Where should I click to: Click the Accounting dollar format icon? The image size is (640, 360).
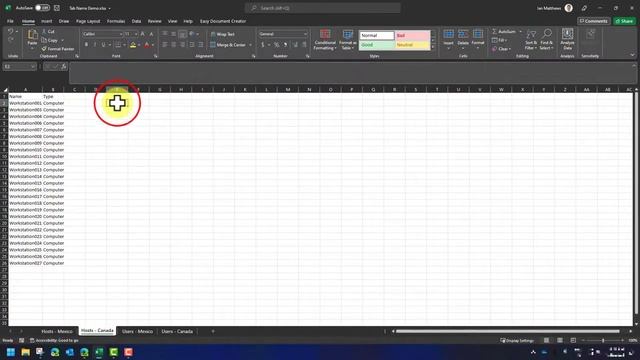point(263,45)
